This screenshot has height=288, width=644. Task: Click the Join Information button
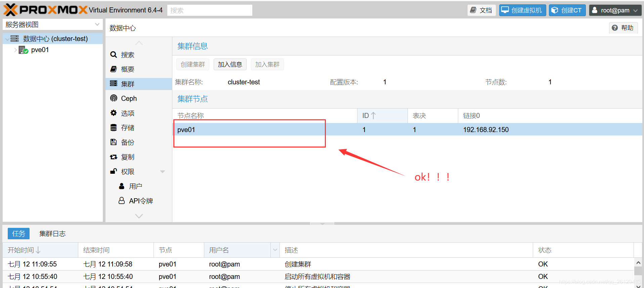(230, 65)
